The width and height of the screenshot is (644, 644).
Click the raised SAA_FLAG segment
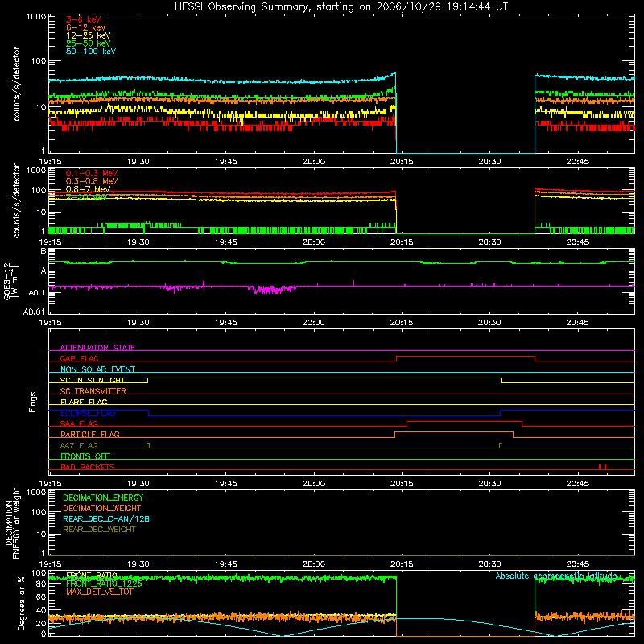click(x=464, y=421)
